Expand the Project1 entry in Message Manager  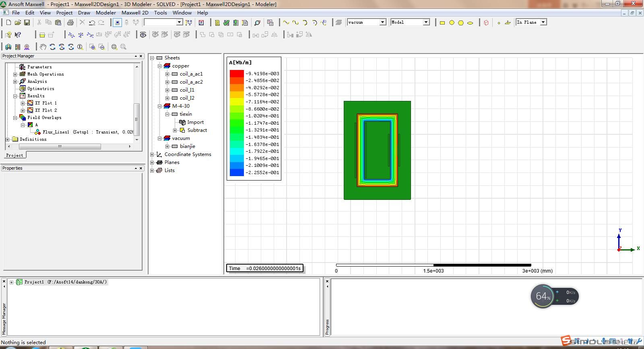[x=12, y=282]
